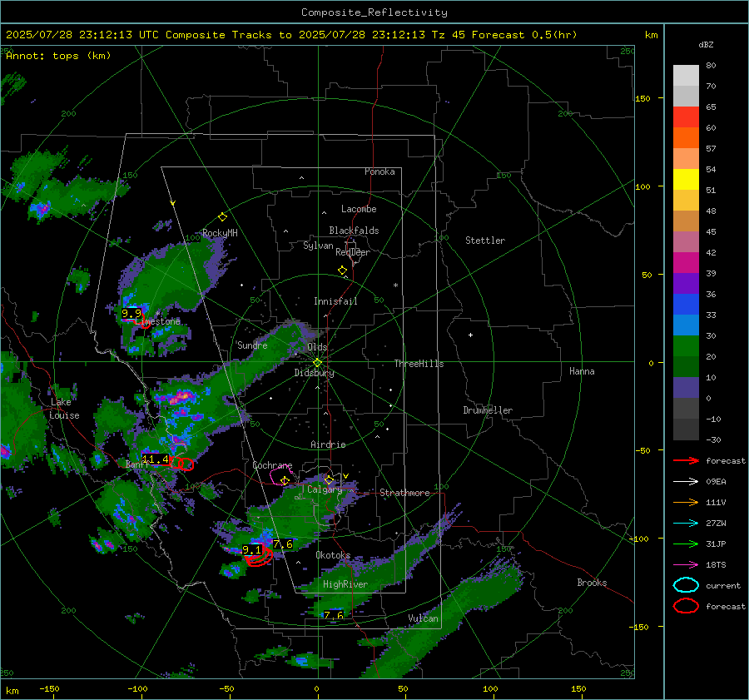
Task: Click the timestamp header line
Action: 291,35
